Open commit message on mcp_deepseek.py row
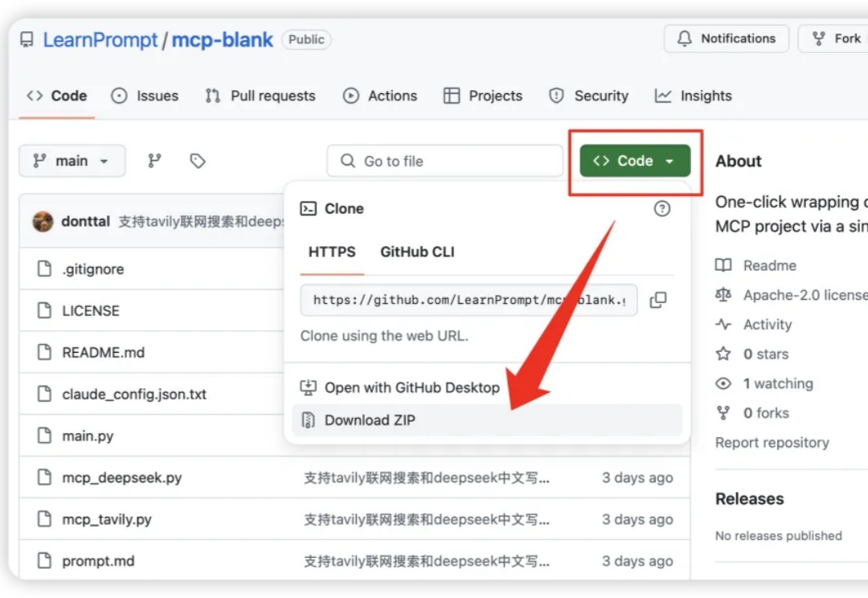868x598 pixels. pos(427,478)
